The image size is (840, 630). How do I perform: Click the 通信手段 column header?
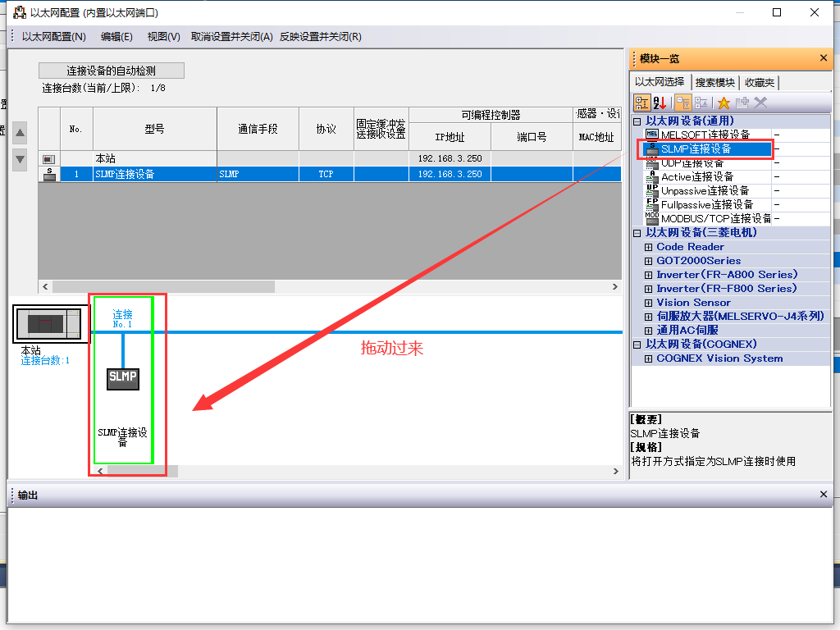[x=258, y=129]
